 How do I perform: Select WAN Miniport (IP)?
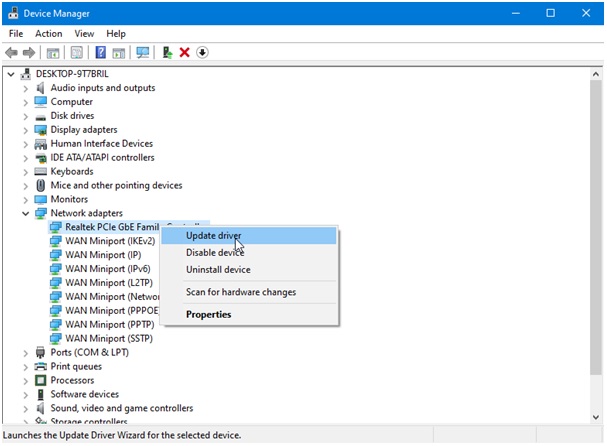click(103, 255)
